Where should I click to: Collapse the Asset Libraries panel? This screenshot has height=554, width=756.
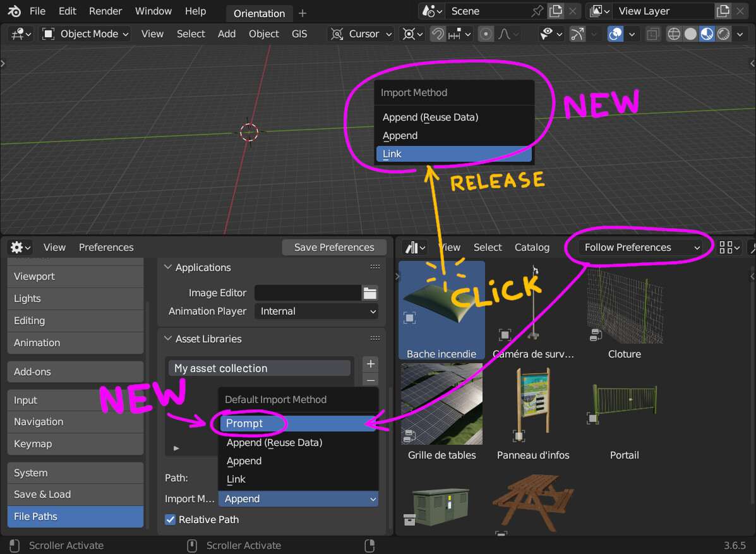coord(168,339)
